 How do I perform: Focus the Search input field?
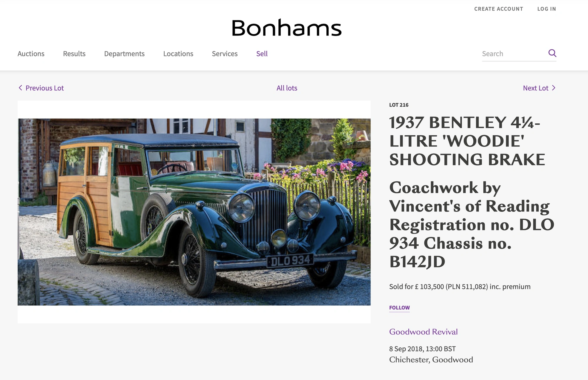[513, 54]
